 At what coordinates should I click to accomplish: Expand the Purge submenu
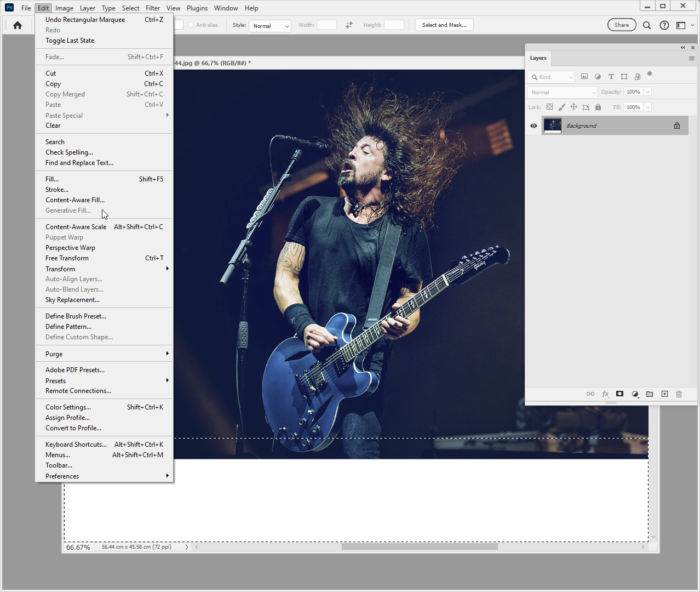(x=167, y=354)
